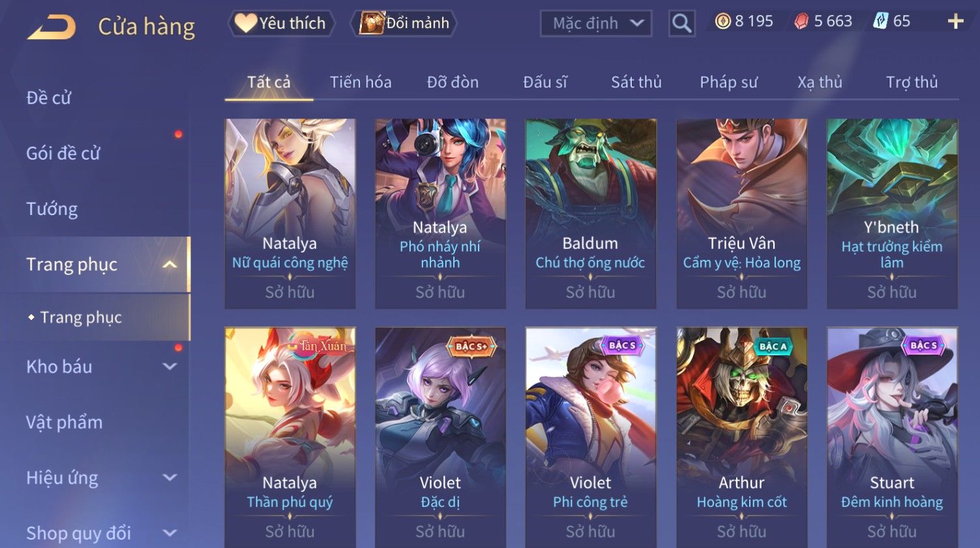
Task: Select Stuart Đêm kinh hoàng skin card
Action: (x=892, y=437)
